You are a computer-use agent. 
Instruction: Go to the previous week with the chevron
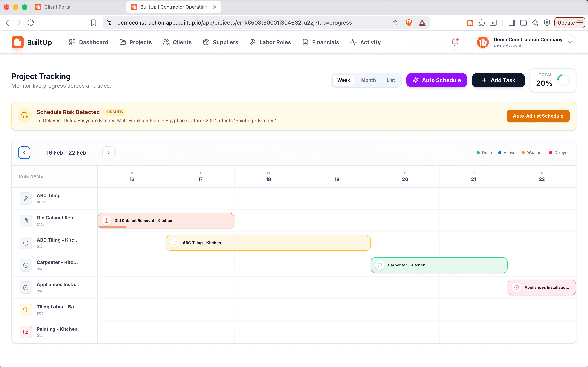click(x=24, y=153)
